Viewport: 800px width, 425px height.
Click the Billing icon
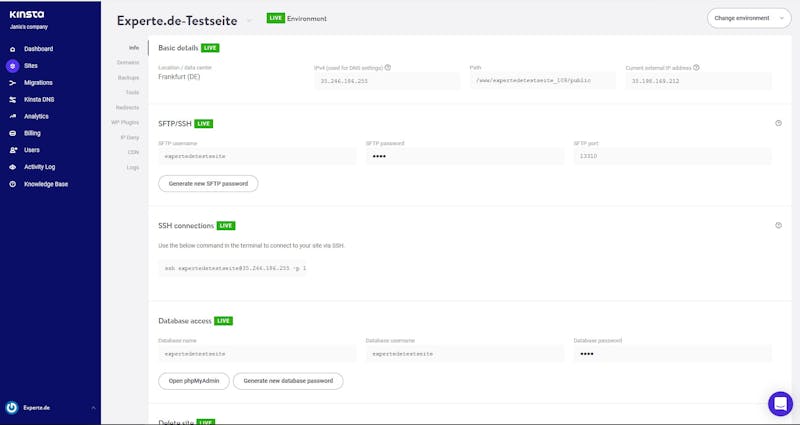[x=13, y=133]
